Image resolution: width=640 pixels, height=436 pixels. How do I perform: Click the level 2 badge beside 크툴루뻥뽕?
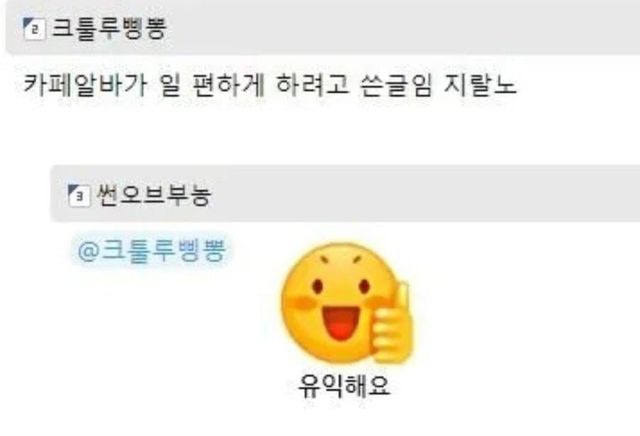pos(33,29)
